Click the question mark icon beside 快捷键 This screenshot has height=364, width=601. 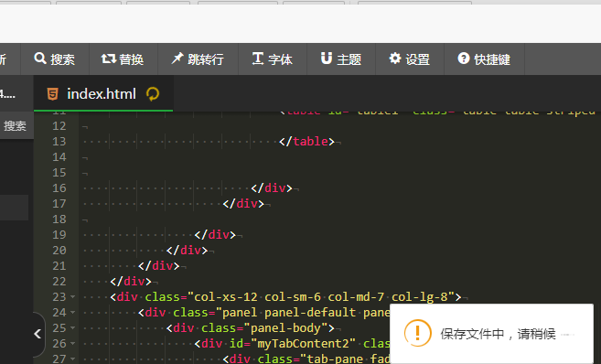click(x=464, y=59)
